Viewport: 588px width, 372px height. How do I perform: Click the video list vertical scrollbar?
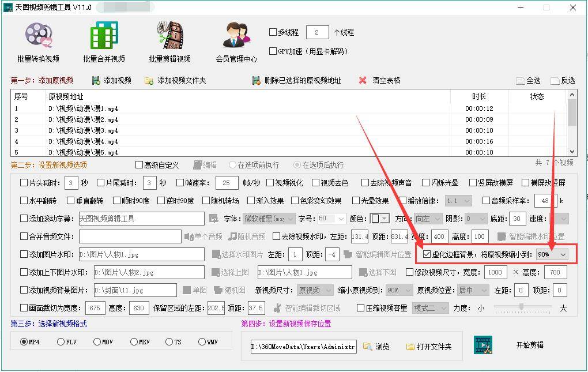[572, 123]
